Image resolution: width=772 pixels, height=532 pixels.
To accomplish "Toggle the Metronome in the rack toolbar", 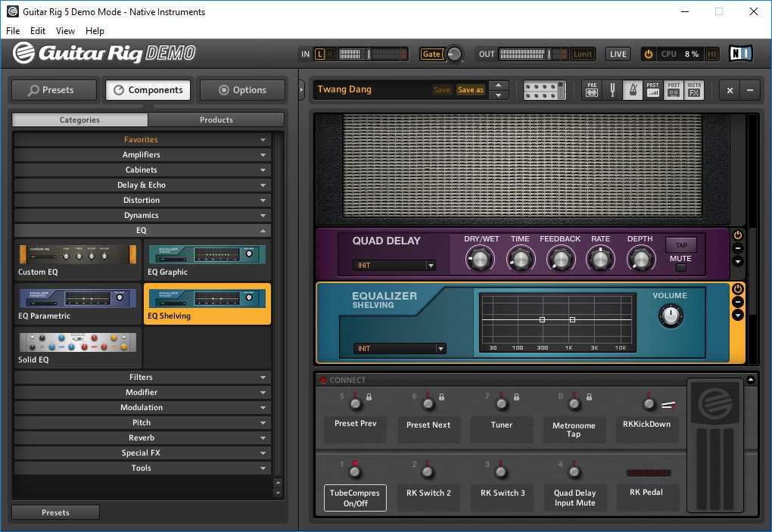I will tap(633, 90).
